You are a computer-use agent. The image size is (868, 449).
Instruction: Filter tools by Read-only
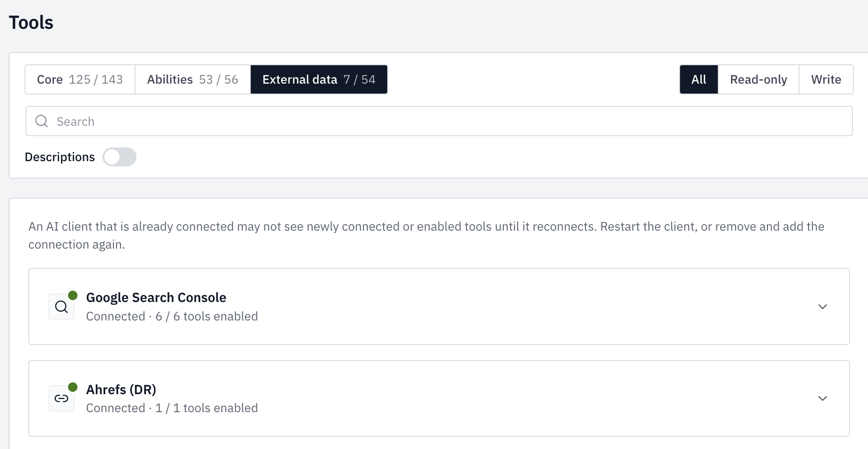click(758, 79)
